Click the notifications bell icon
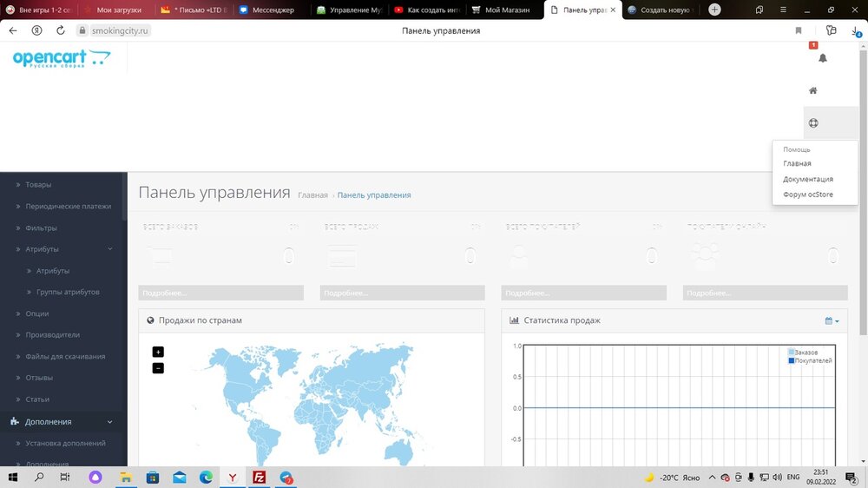 822,58
